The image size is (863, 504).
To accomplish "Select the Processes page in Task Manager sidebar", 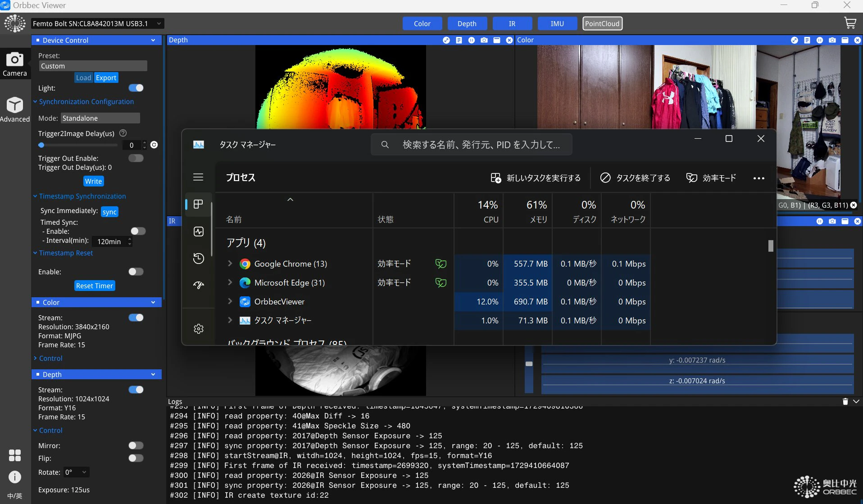I will point(198,204).
